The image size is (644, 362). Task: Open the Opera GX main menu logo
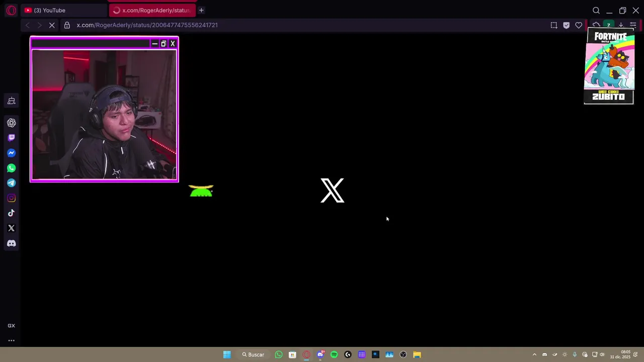(x=11, y=10)
